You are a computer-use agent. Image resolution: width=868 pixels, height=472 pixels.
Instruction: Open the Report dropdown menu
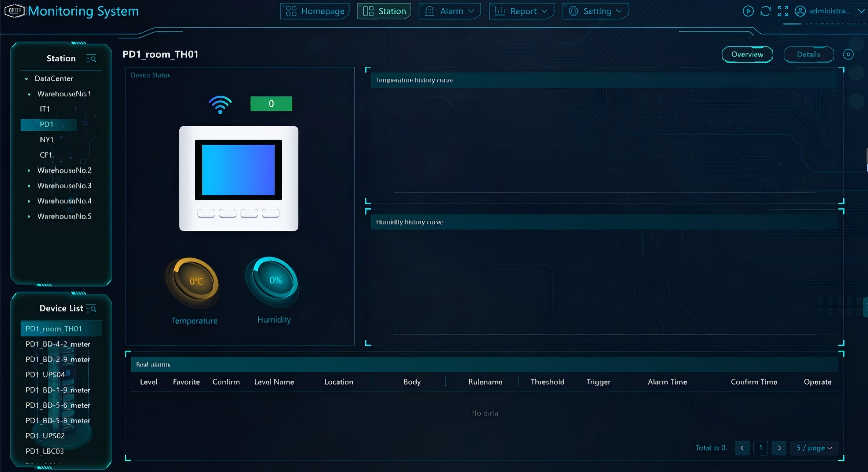522,11
